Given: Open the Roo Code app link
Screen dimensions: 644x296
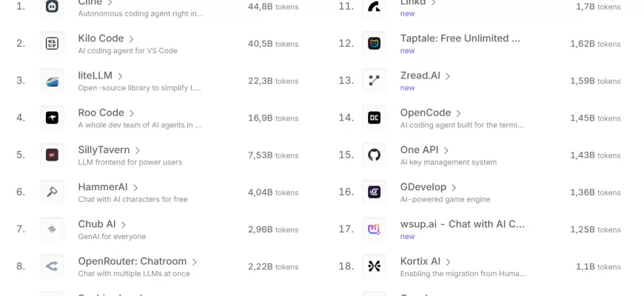Looking at the screenshot, I should coord(101,112).
